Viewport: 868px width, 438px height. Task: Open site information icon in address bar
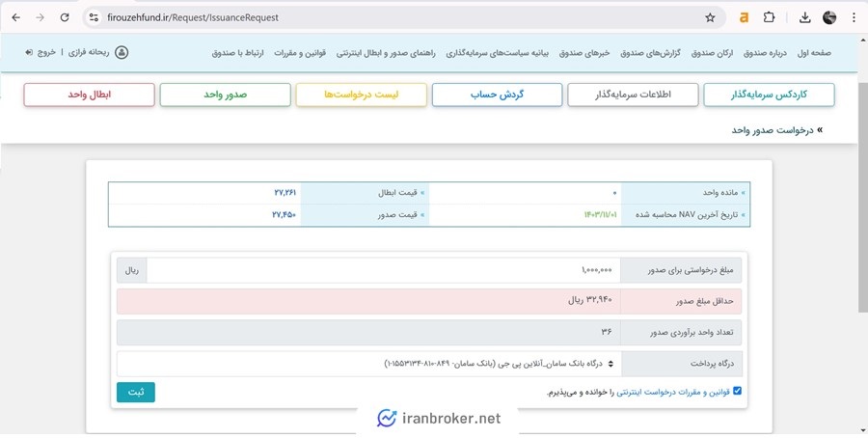[x=95, y=17]
